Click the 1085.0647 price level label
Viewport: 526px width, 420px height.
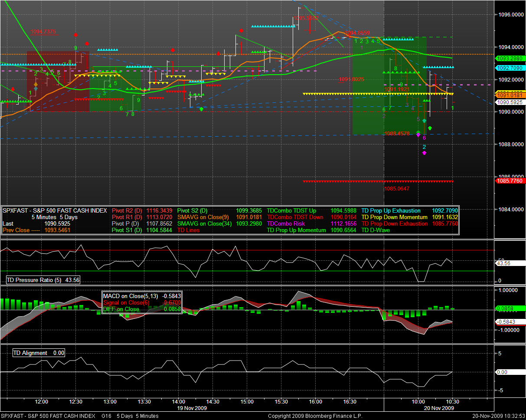397,189
